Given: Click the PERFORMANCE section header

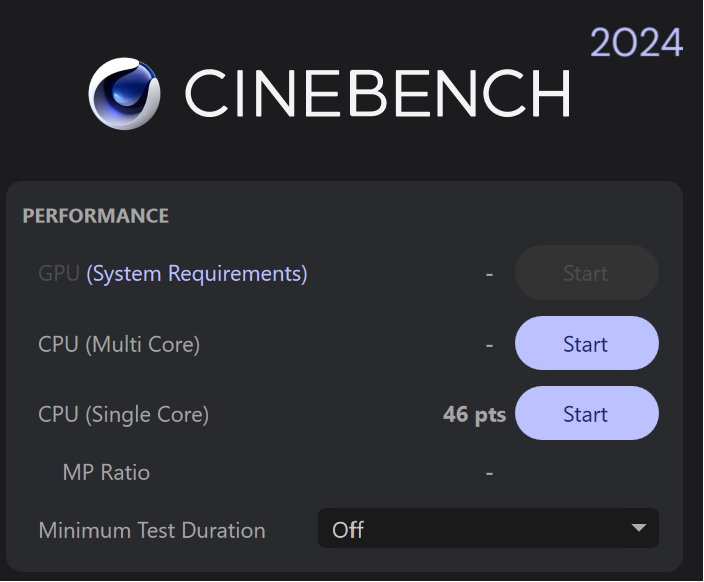Looking at the screenshot, I should pos(96,216).
